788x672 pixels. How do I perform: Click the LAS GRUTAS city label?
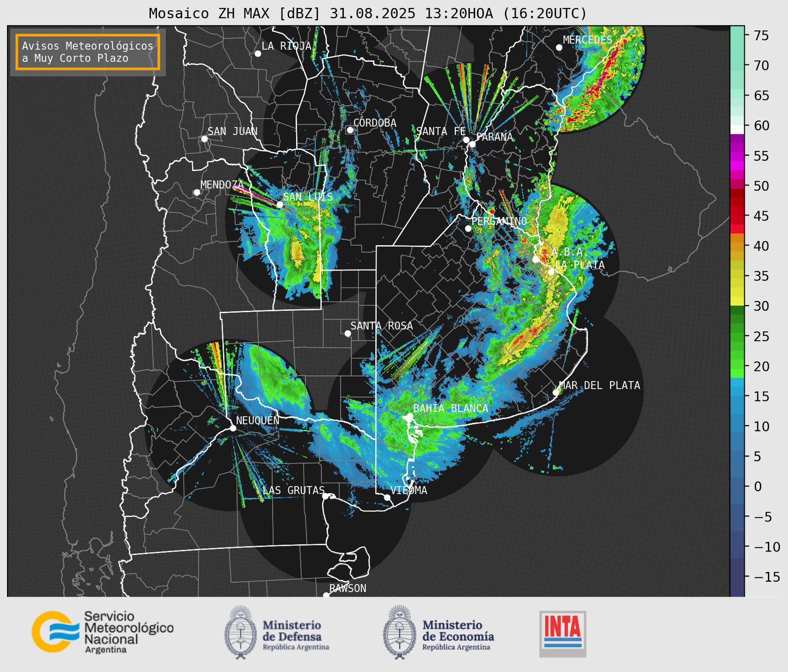pyautogui.click(x=294, y=490)
